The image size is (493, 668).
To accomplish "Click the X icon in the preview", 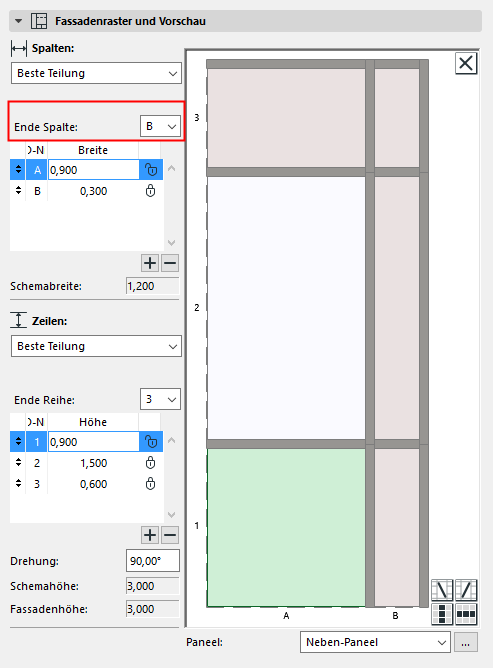I will click(x=466, y=63).
